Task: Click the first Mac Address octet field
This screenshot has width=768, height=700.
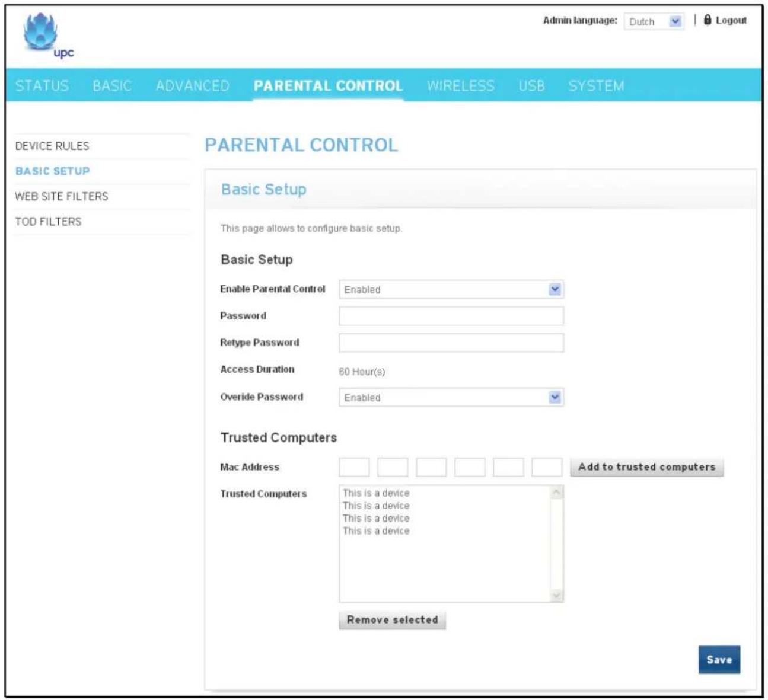Action: [354, 467]
